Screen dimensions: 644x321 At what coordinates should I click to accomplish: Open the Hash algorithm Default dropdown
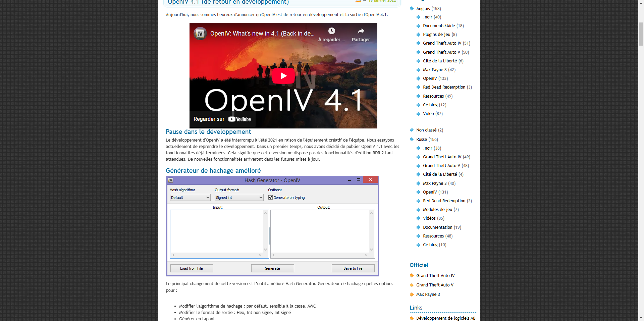(x=190, y=198)
